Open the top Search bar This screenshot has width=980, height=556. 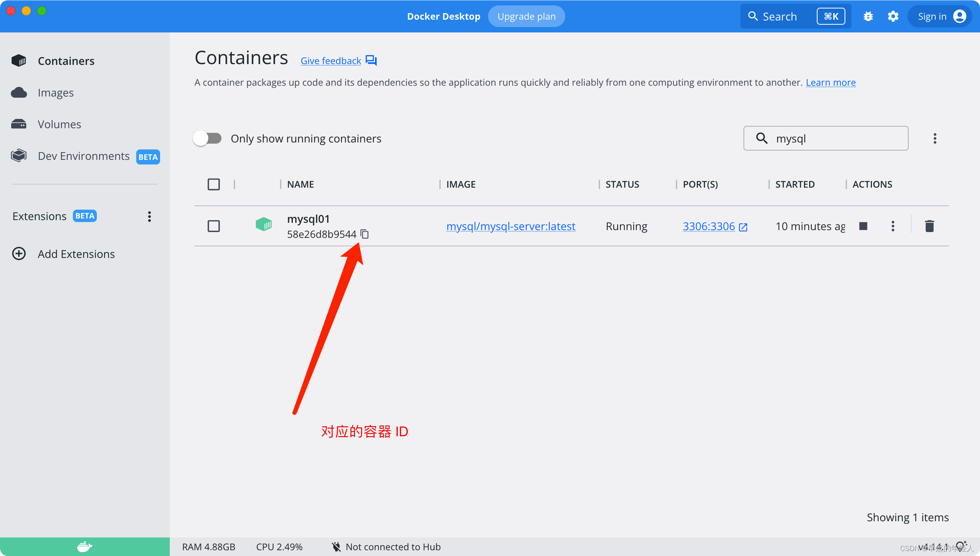[796, 16]
